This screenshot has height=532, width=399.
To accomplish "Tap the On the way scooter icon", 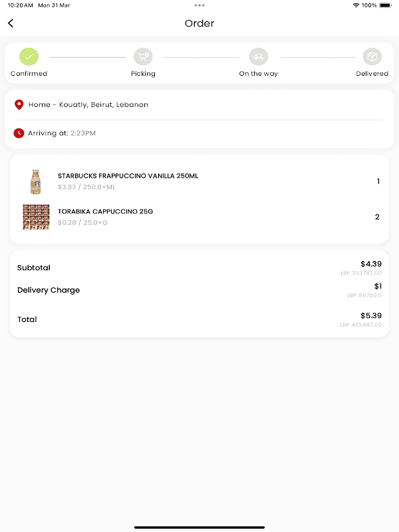I will (x=259, y=57).
